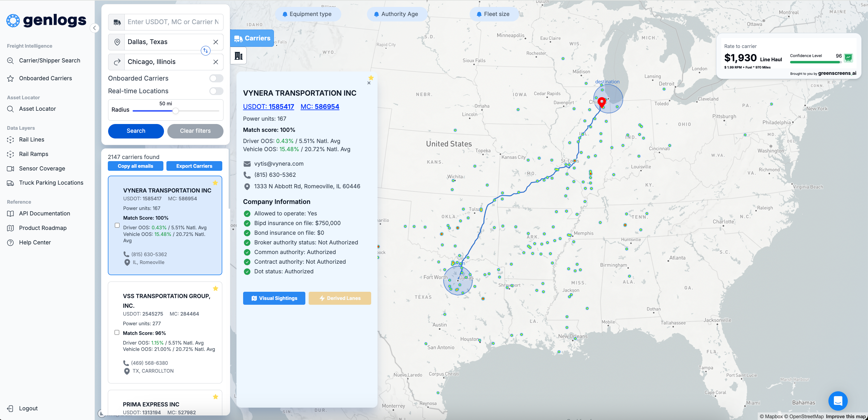Click Improve this map link
Viewport: 868px width, 420px height.
[x=845, y=417]
